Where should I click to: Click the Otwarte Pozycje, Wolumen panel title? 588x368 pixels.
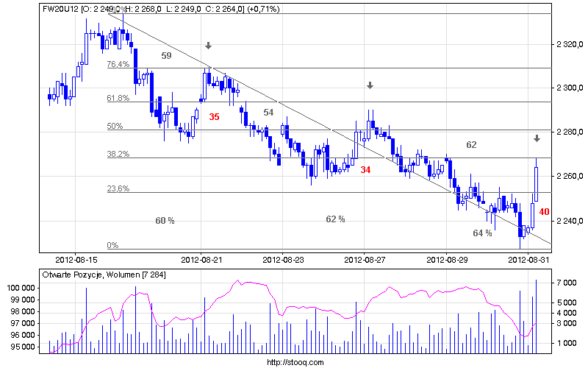pyautogui.click(x=104, y=275)
